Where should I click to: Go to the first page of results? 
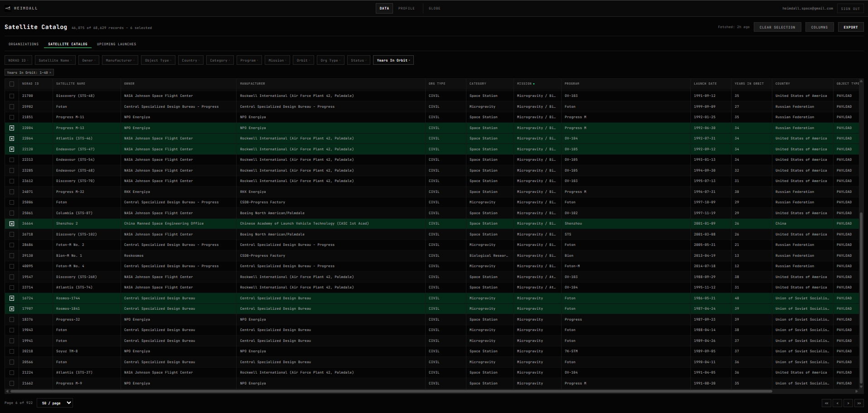826,403
